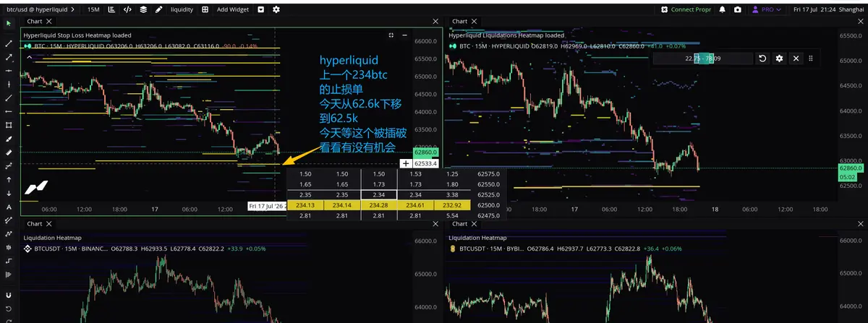868x323 pixels.
Task: Toggle fullscreen on Stop Loss Heatmap chart
Action: [391, 35]
